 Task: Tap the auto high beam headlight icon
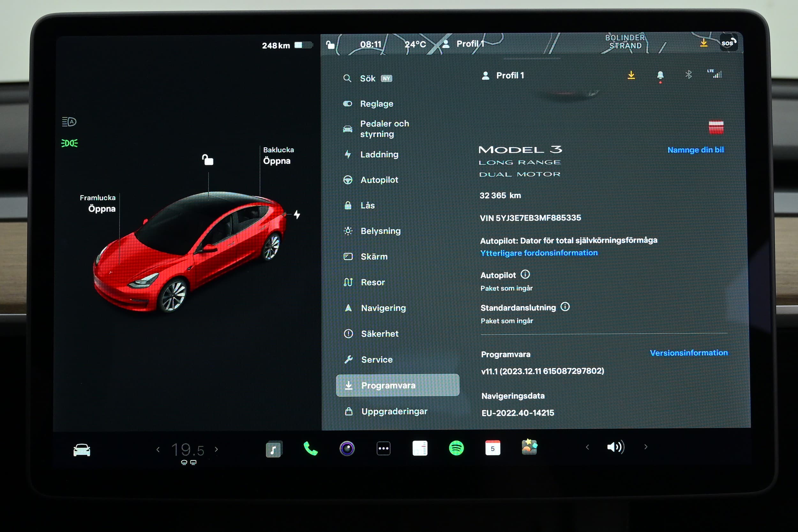click(x=69, y=122)
